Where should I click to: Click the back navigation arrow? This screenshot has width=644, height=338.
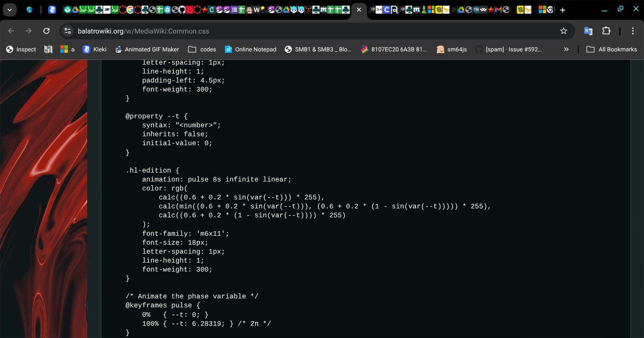[11, 31]
